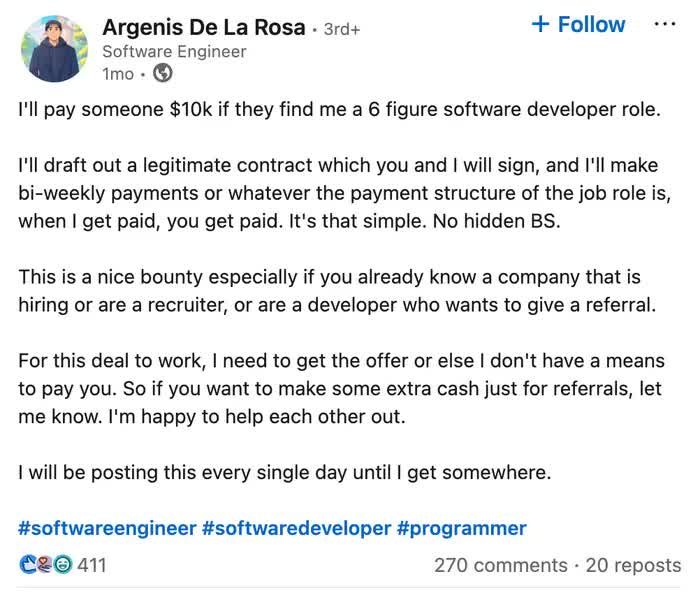Viewport: 700px width, 595px height.
Task: Open Argenis De La Rosa's profile photo
Action: pos(54,49)
